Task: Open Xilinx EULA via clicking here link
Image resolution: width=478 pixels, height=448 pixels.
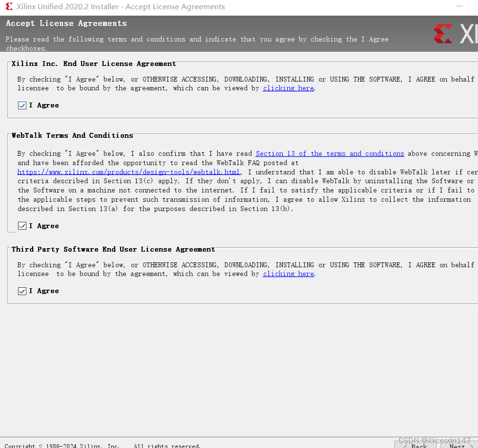Action: [x=289, y=88]
